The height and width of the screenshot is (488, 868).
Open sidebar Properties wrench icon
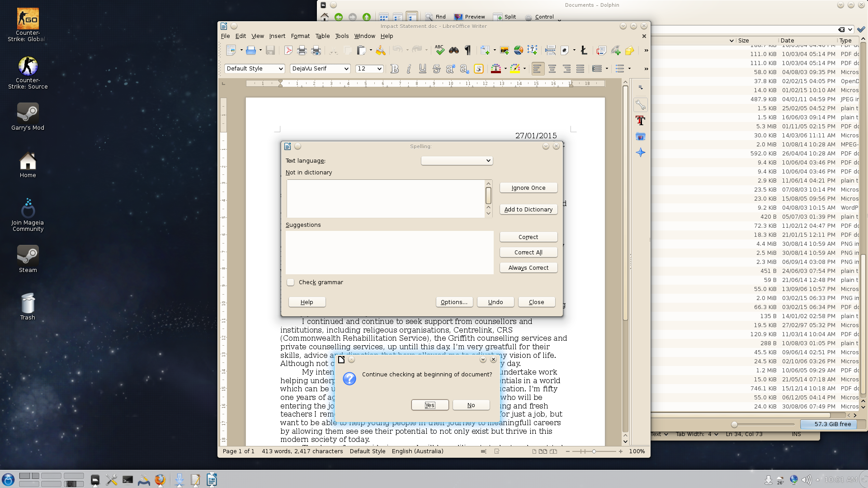coord(641,105)
